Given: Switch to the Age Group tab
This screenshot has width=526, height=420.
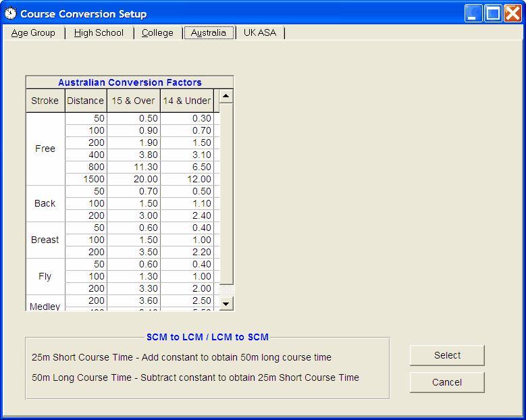Looking at the screenshot, I should point(33,32).
